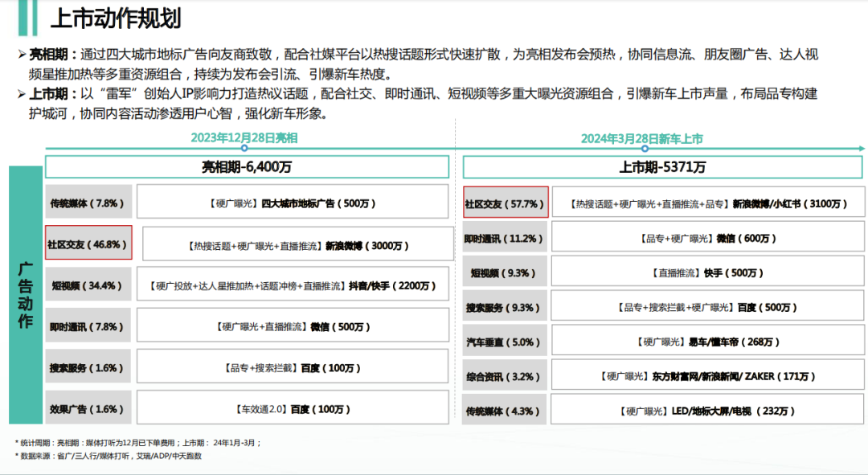Click the 数据来源 footnote line
The width and height of the screenshot is (868, 475).
108,457
